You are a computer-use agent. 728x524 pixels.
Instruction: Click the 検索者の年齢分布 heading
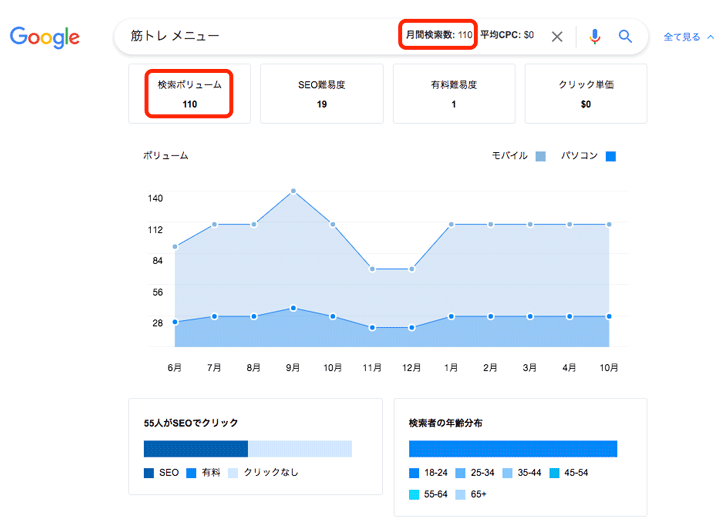(446, 423)
